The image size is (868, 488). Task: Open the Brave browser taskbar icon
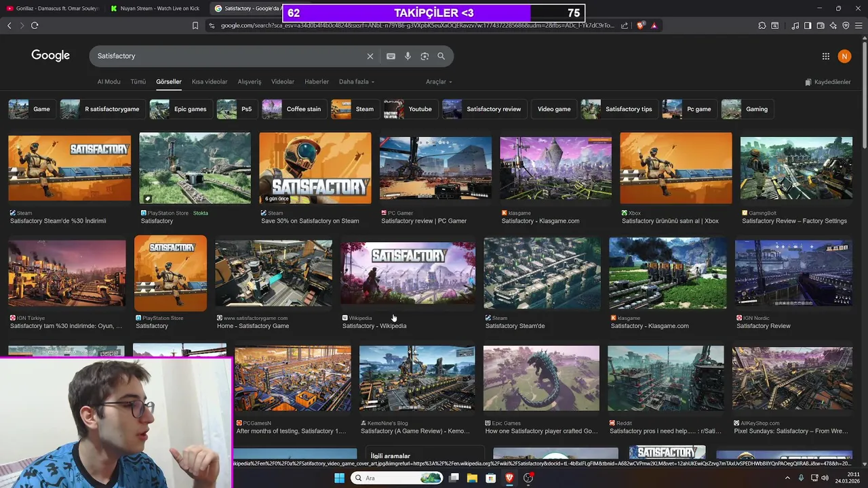click(509, 478)
